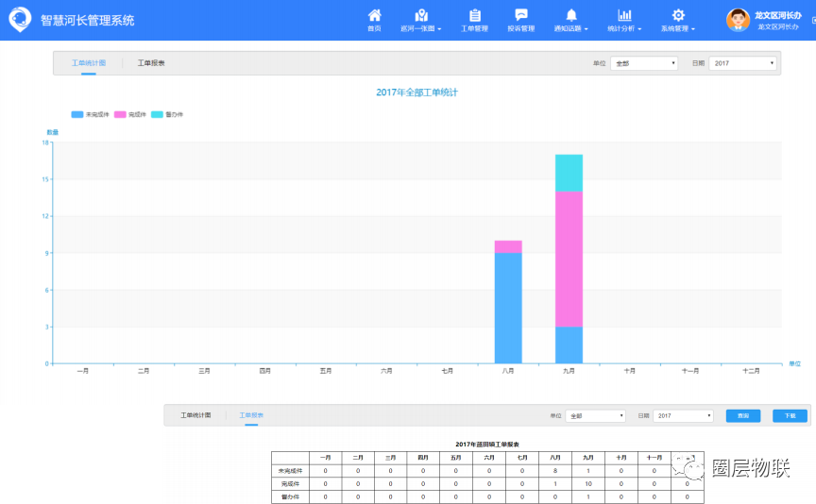Click the 完成件 row header in table

point(290,484)
